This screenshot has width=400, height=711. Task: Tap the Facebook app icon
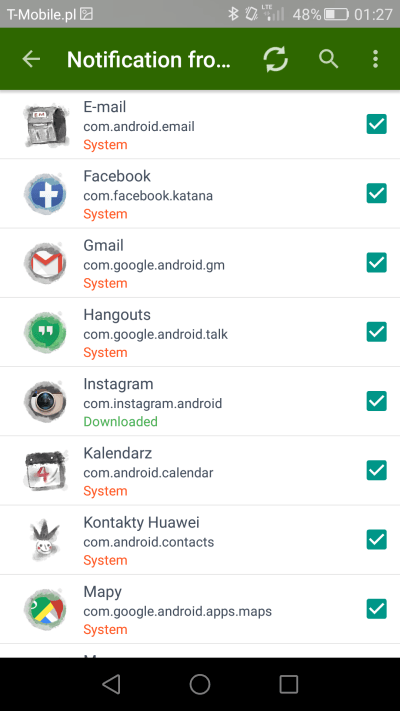(45, 194)
